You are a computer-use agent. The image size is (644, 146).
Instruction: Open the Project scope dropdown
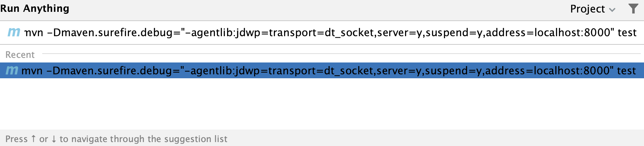click(593, 9)
